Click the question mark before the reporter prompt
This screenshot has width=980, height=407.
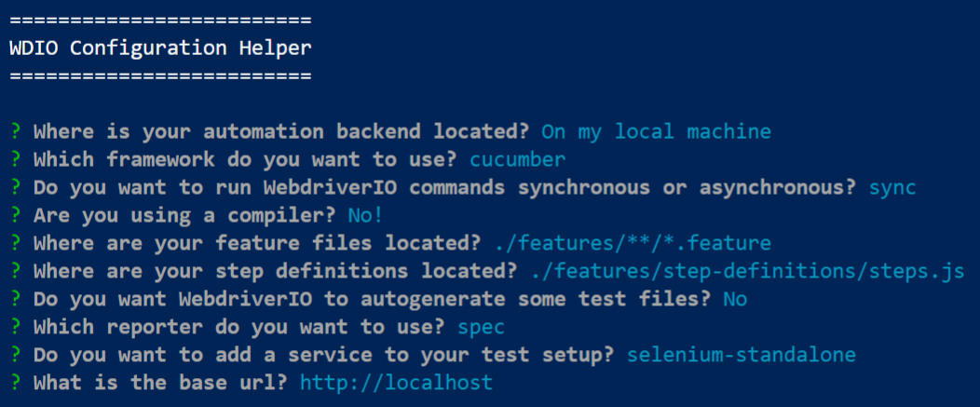[x=15, y=327]
